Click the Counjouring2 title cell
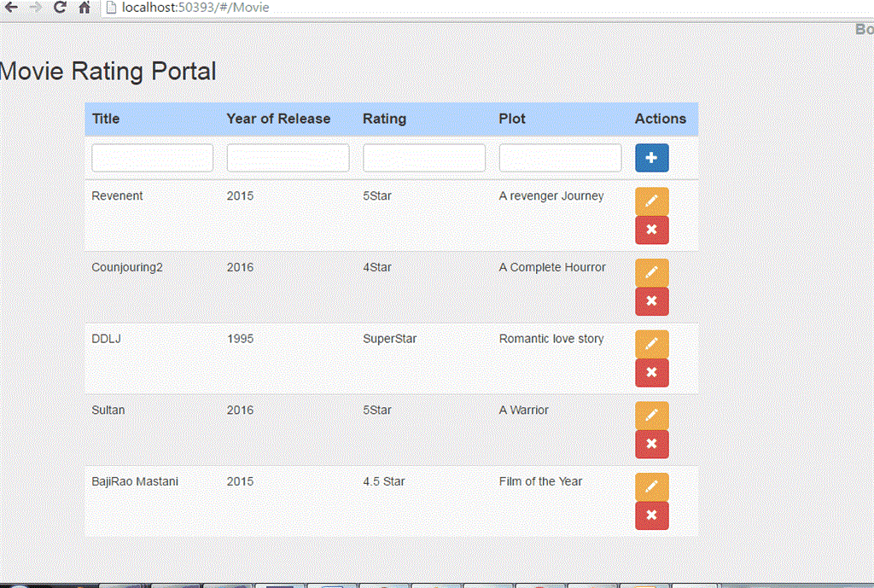Screen dimensions: 874x588 pos(127,267)
